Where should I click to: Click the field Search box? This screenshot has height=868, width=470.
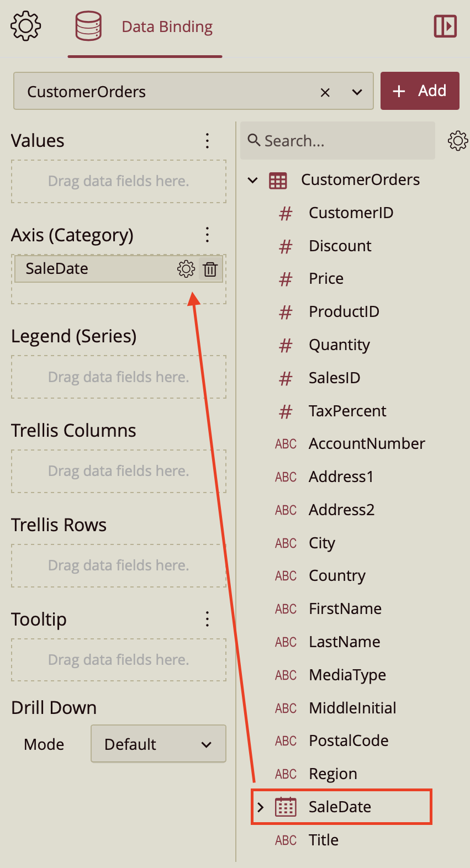coord(338,141)
